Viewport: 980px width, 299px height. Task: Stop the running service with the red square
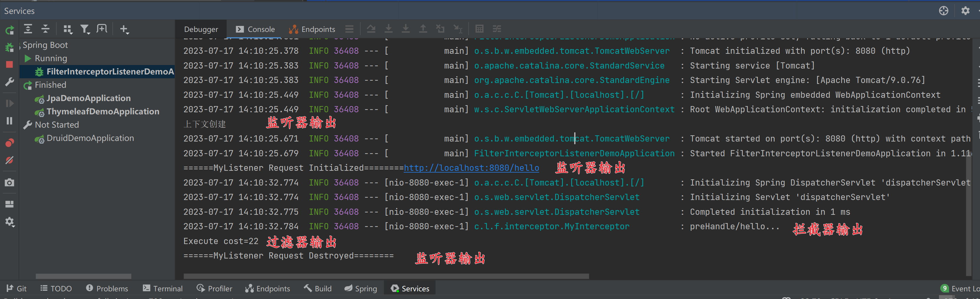(x=9, y=64)
